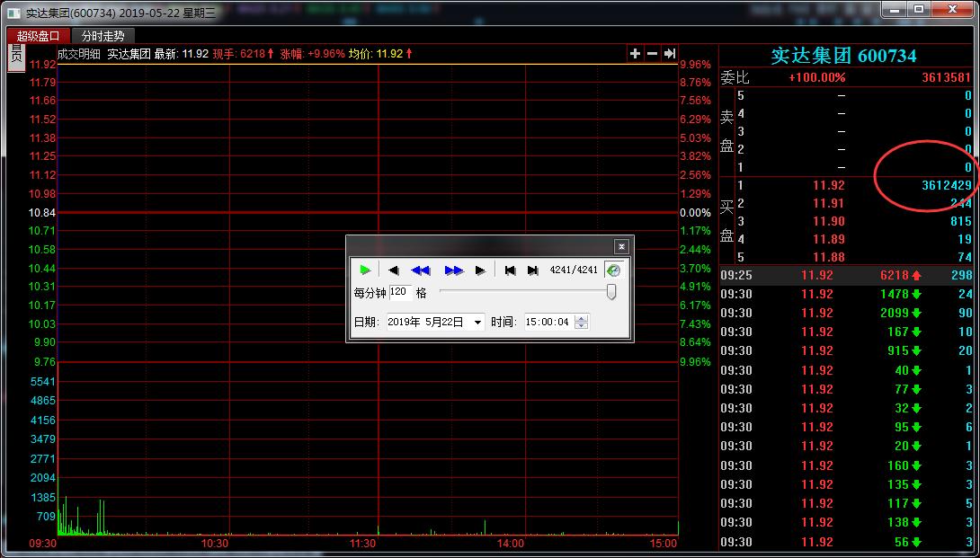The width and height of the screenshot is (980, 558).
Task: Click the green clock icon in replay panel
Action: [613, 270]
